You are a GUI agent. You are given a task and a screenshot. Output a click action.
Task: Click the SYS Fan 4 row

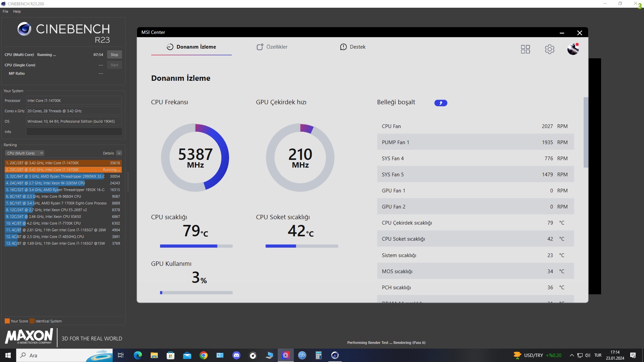click(x=475, y=159)
